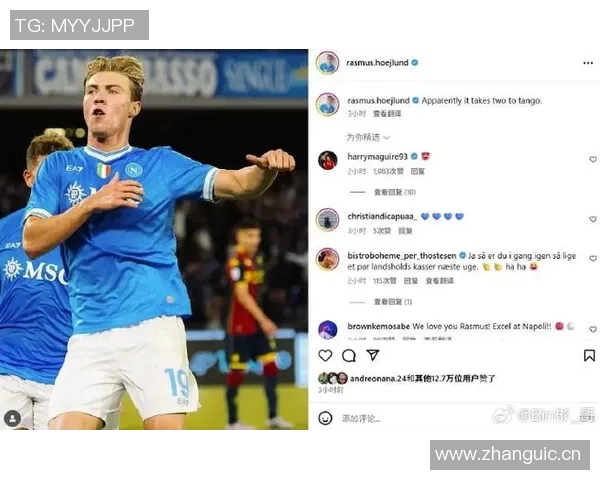Expand the 10 replies under harrymaguire93
The image size is (600, 480).
point(395,192)
